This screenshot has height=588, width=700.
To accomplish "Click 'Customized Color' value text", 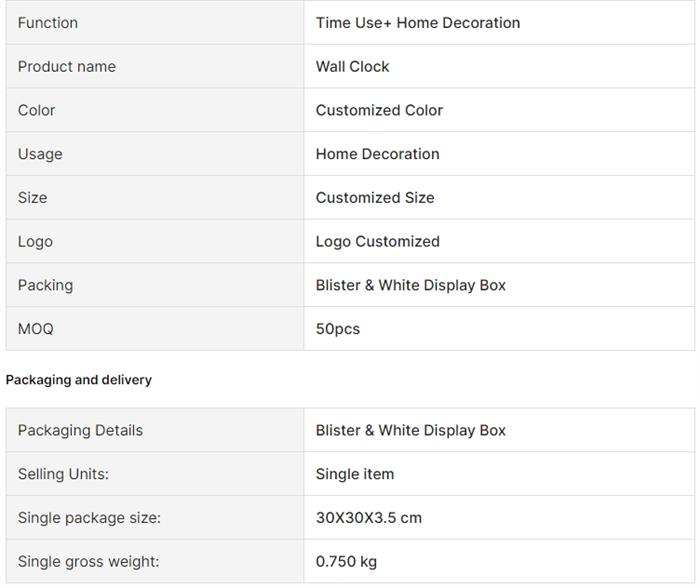I will (x=379, y=110).
